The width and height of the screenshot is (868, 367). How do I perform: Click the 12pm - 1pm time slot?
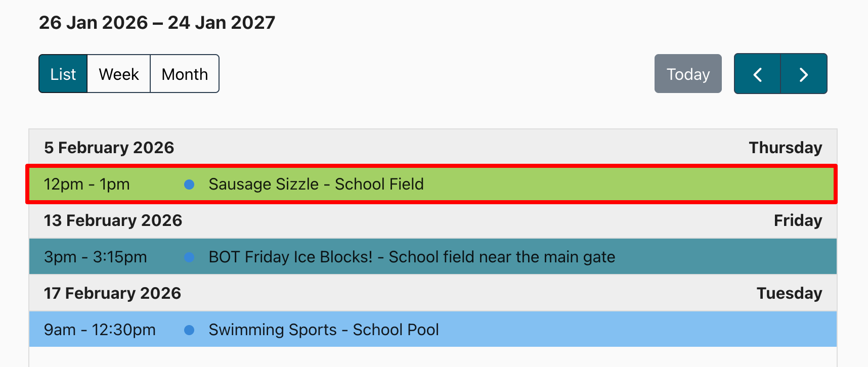[x=86, y=185]
